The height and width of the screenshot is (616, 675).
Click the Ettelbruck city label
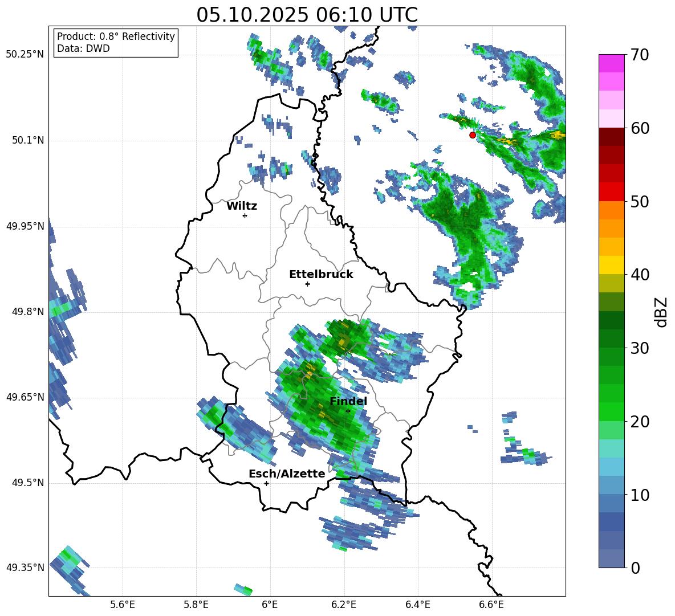[321, 275]
